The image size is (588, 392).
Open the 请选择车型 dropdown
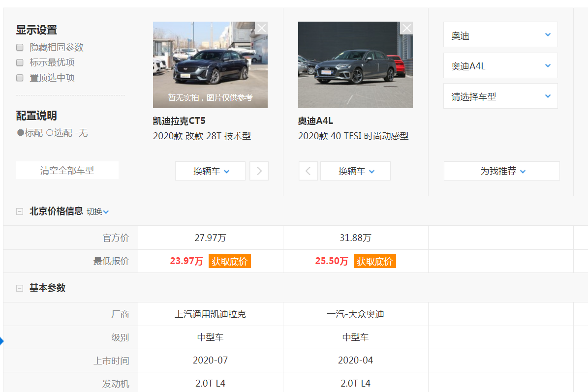coord(500,96)
